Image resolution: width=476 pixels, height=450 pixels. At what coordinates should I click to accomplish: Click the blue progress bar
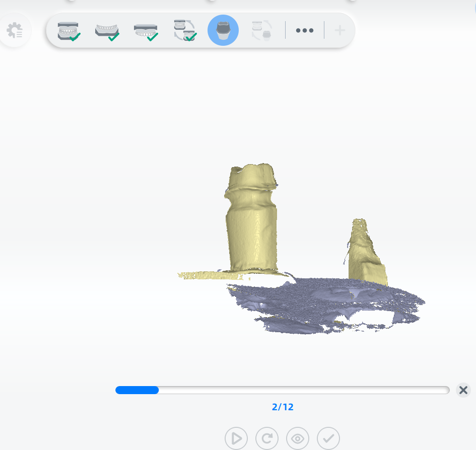point(282,390)
